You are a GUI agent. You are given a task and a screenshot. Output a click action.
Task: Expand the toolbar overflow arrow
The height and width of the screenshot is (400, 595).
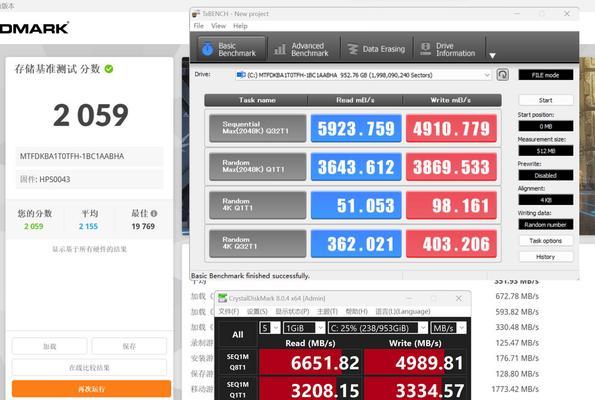click(x=493, y=55)
